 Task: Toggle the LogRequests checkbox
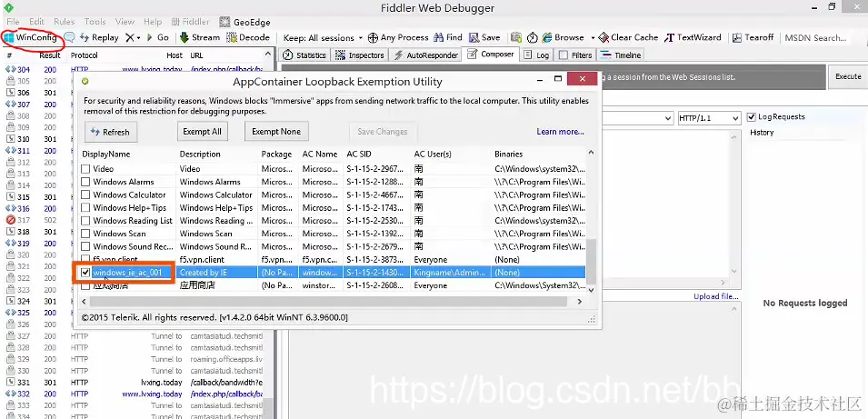point(751,116)
